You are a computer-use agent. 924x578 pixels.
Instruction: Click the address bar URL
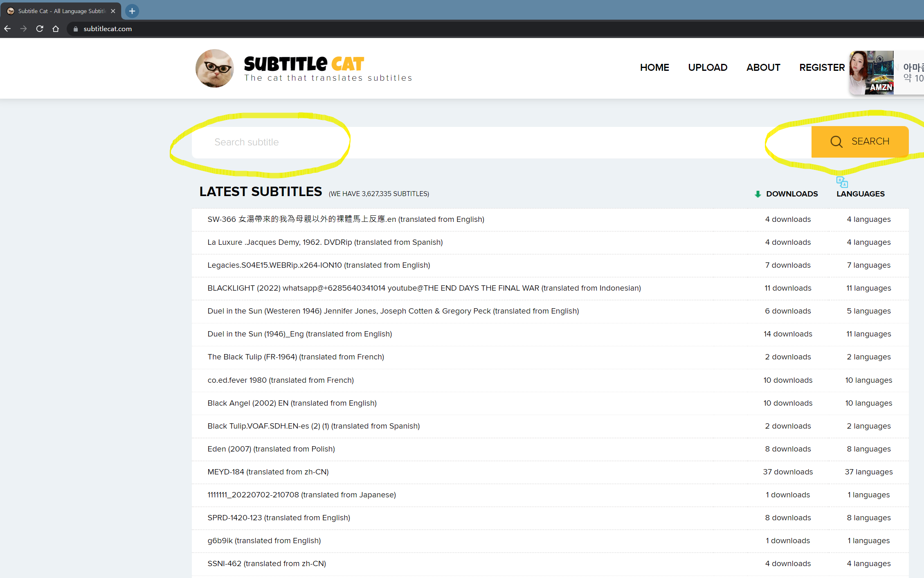click(x=108, y=29)
